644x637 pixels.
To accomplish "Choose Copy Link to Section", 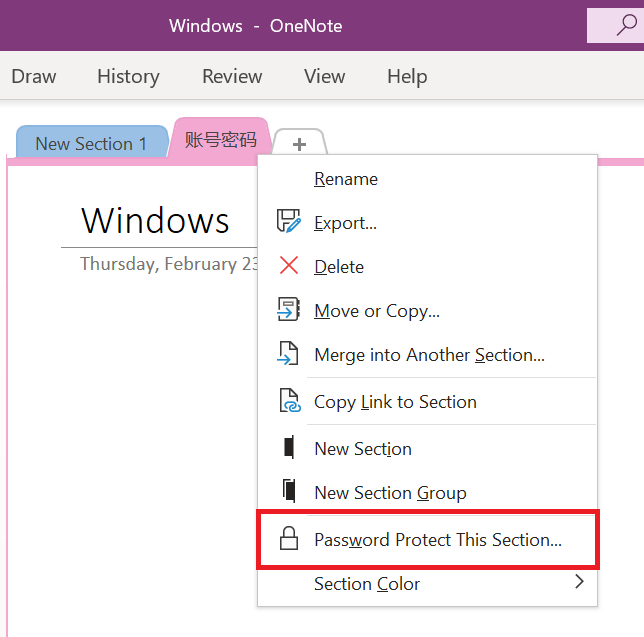I will (x=427, y=402).
